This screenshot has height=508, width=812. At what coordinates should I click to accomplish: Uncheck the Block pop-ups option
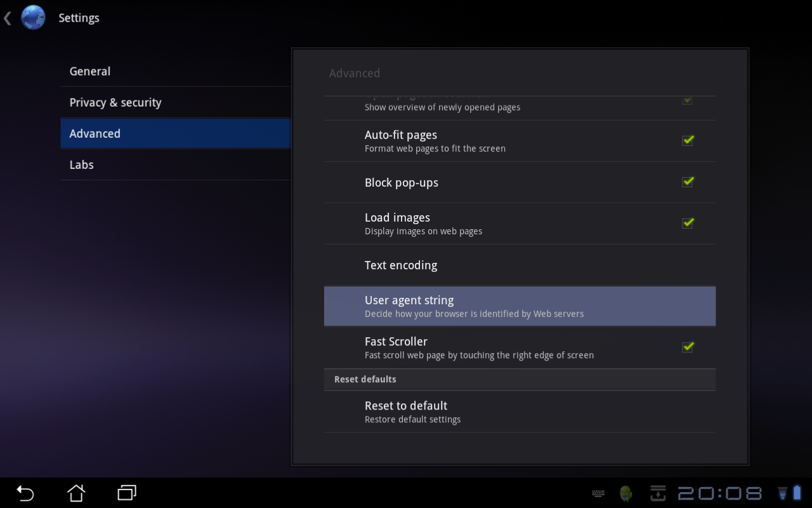tap(687, 182)
